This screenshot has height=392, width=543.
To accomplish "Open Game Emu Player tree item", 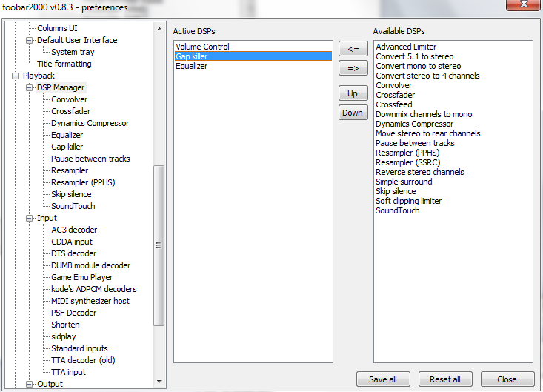I will pyautogui.click(x=82, y=277).
